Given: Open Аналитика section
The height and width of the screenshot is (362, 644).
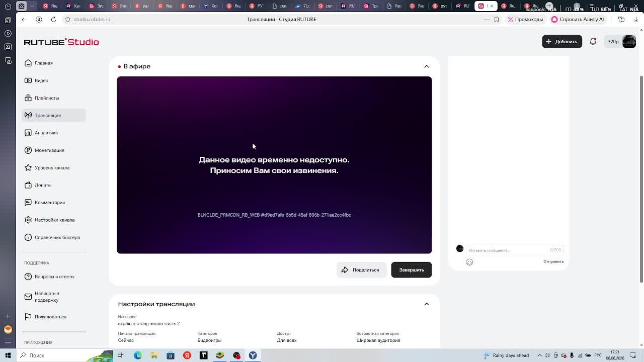Looking at the screenshot, I should pos(53,133).
